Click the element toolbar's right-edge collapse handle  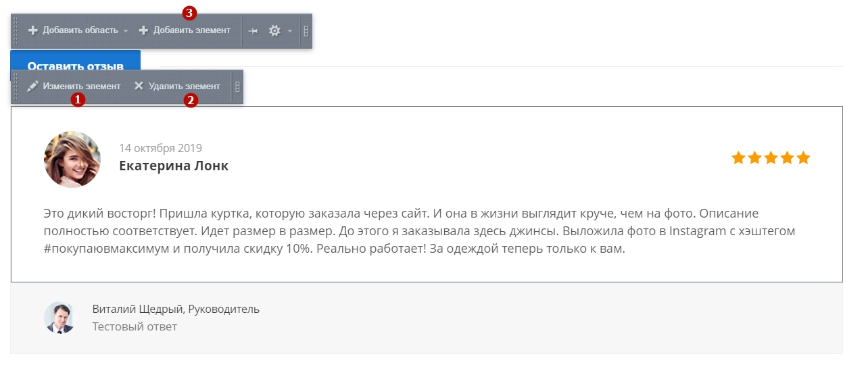[x=237, y=86]
